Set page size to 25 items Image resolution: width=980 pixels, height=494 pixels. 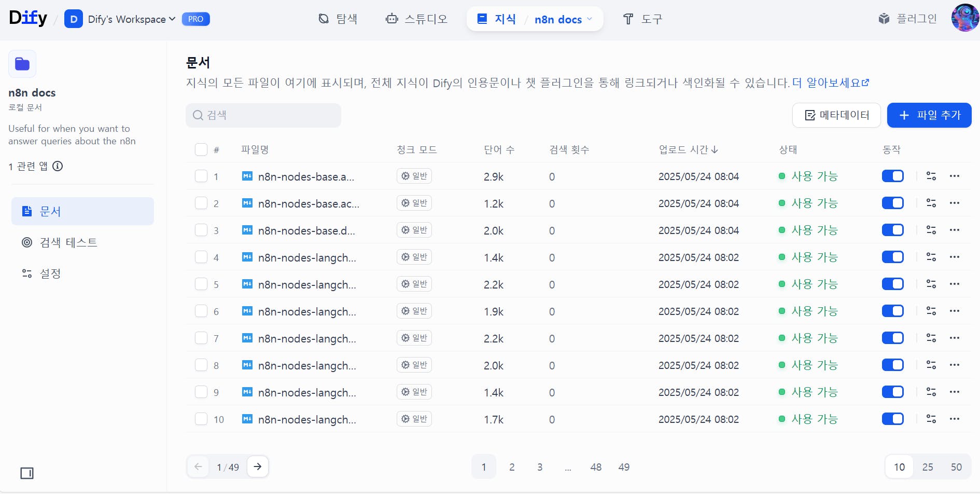point(928,467)
